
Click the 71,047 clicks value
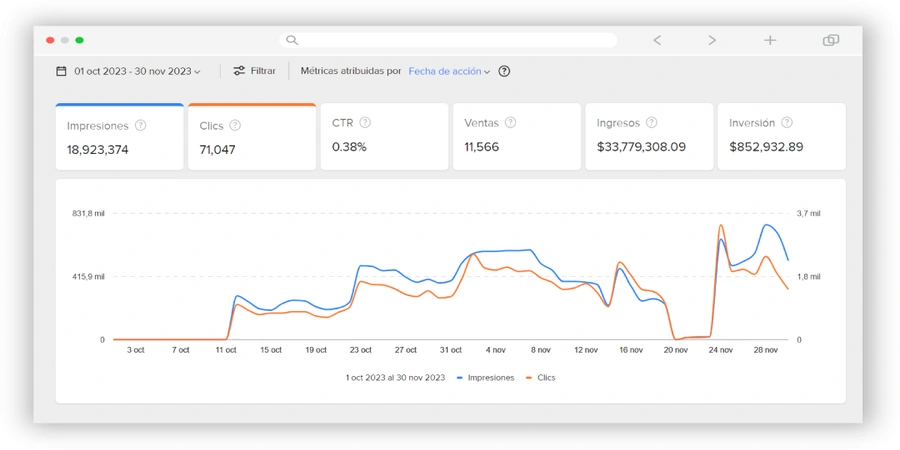[x=218, y=150]
